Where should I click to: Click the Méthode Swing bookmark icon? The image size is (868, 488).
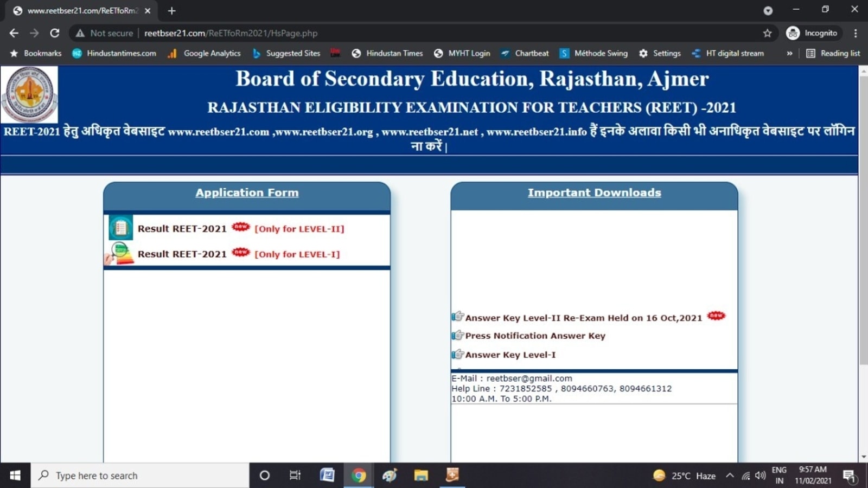pos(564,53)
